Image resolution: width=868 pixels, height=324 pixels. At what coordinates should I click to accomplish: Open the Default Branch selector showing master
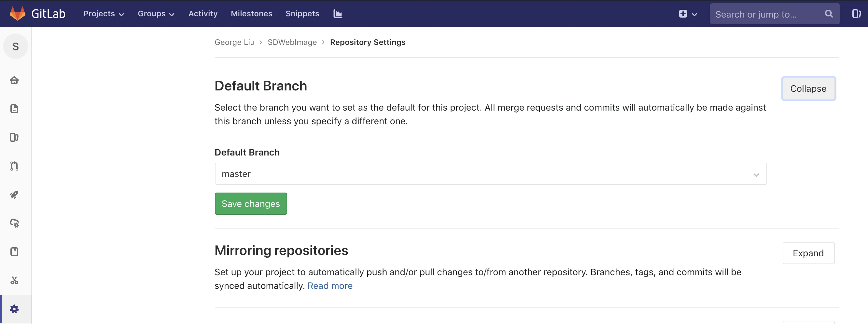tap(491, 174)
